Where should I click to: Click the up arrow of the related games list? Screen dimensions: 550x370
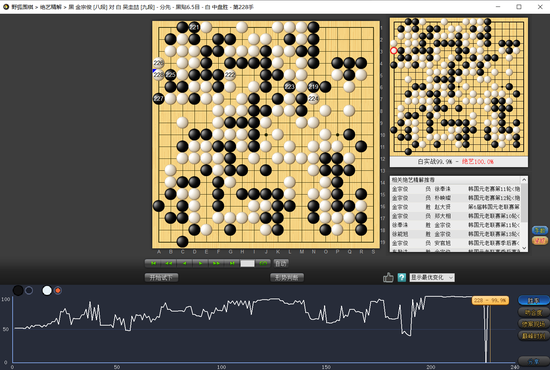click(x=524, y=180)
